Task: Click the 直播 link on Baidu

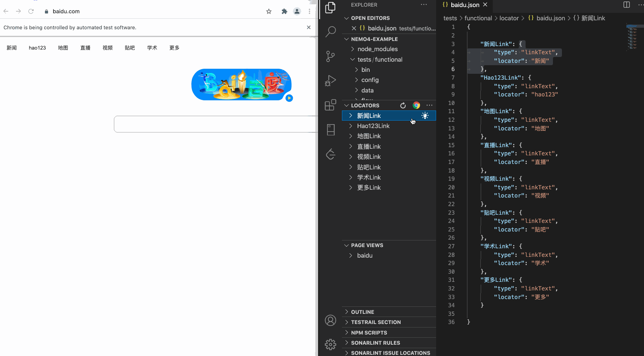Action: 85,48
